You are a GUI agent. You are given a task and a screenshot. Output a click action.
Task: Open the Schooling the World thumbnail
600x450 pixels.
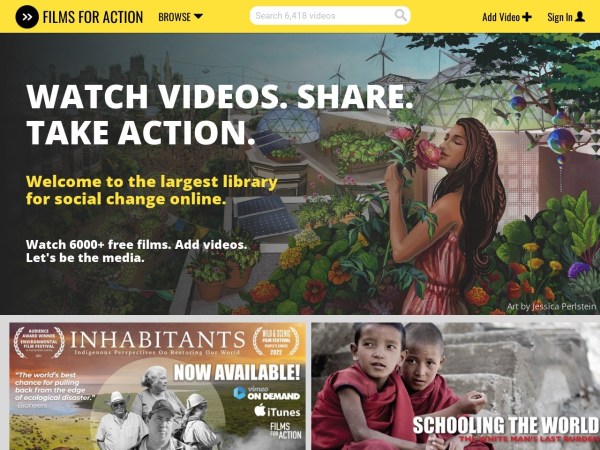coord(455,386)
